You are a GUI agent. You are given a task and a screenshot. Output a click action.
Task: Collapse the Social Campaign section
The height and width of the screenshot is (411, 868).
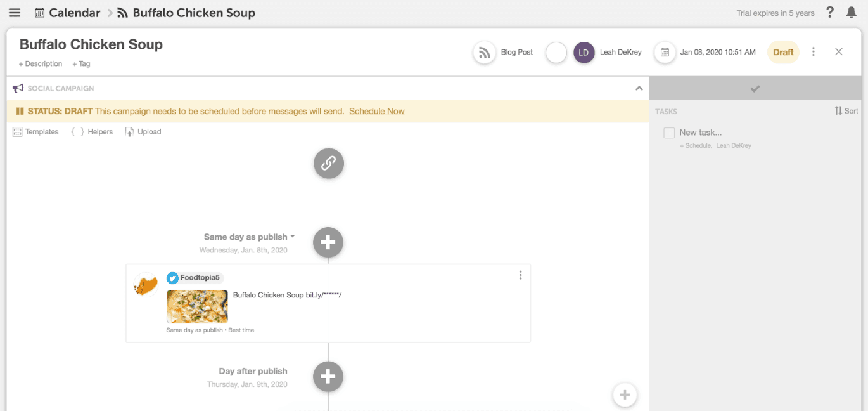coord(639,89)
